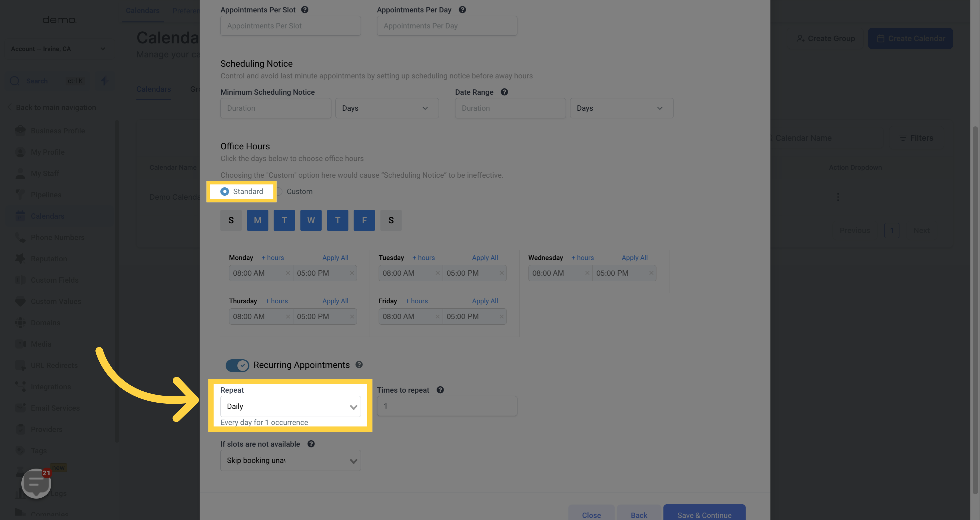Viewport: 980px width, 520px height.
Task: Clear Monday 08:00 AM start time
Action: click(288, 273)
